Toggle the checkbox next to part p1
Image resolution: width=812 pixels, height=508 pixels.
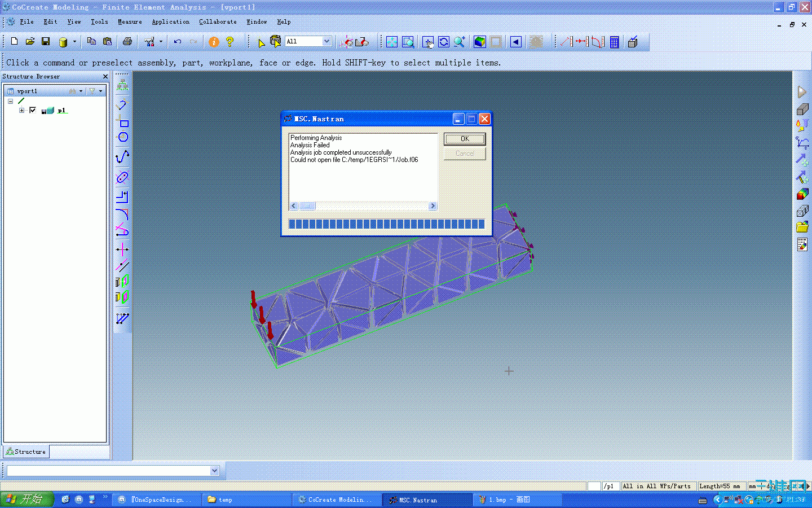coord(33,110)
